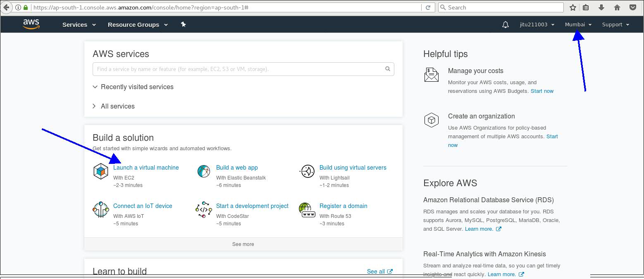This screenshot has height=279, width=644.
Task: Click the EC2 cube icon
Action: [100, 171]
